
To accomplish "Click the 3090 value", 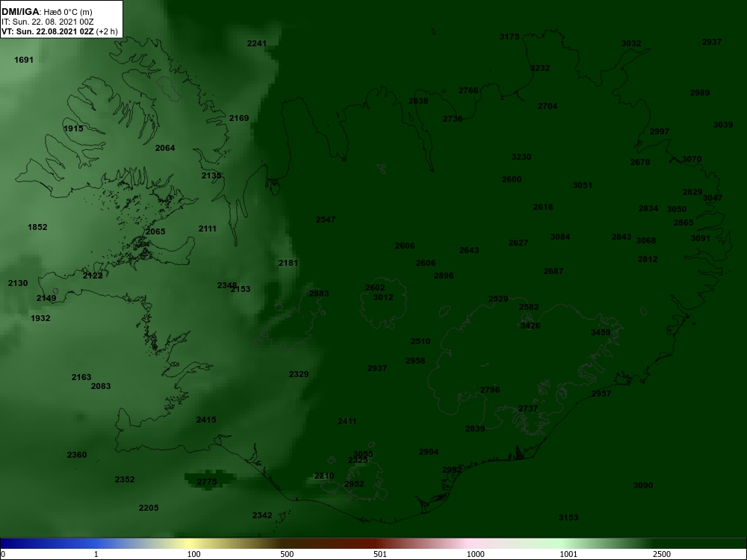I will 642,486.
